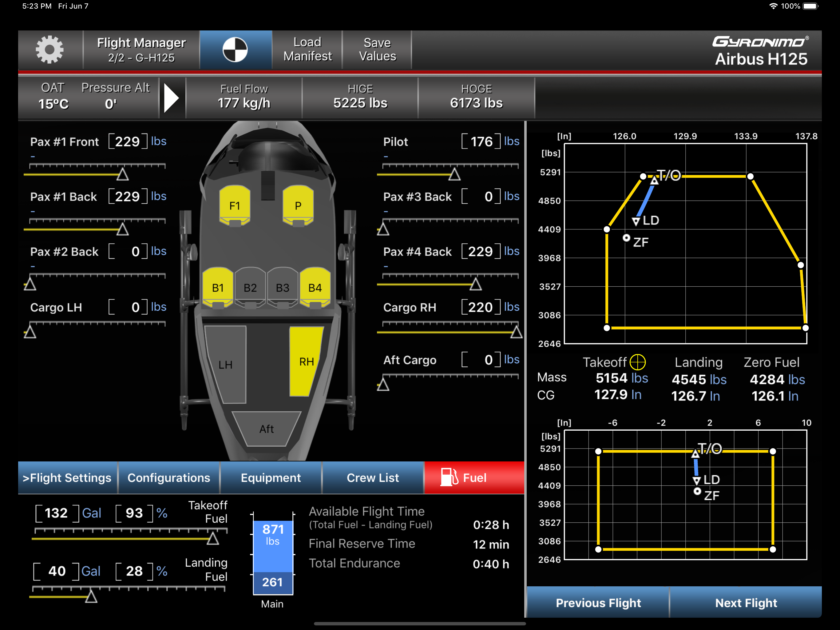Select the RH cargo compartment

306,361
